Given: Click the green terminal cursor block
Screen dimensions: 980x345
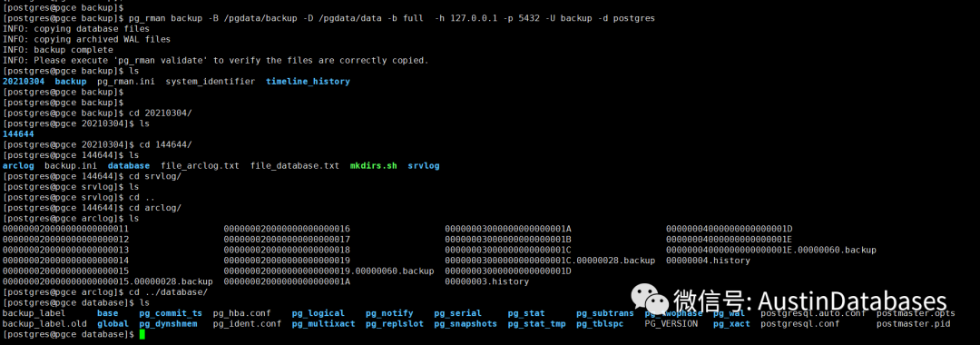Looking at the screenshot, I should (142, 335).
